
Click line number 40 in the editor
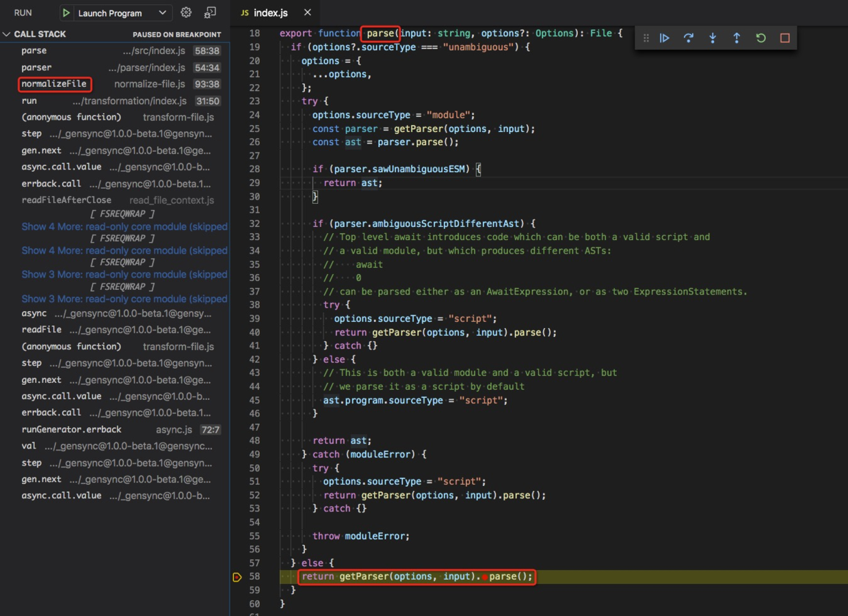click(254, 332)
